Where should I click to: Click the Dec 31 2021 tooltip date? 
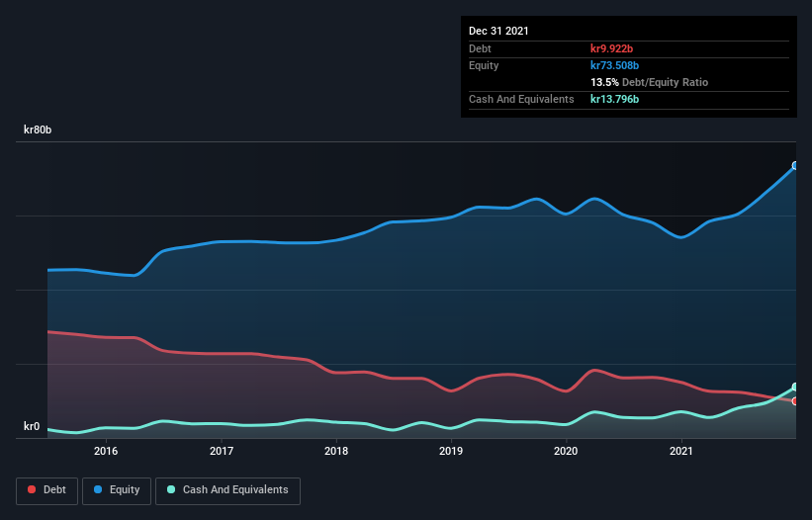point(498,31)
